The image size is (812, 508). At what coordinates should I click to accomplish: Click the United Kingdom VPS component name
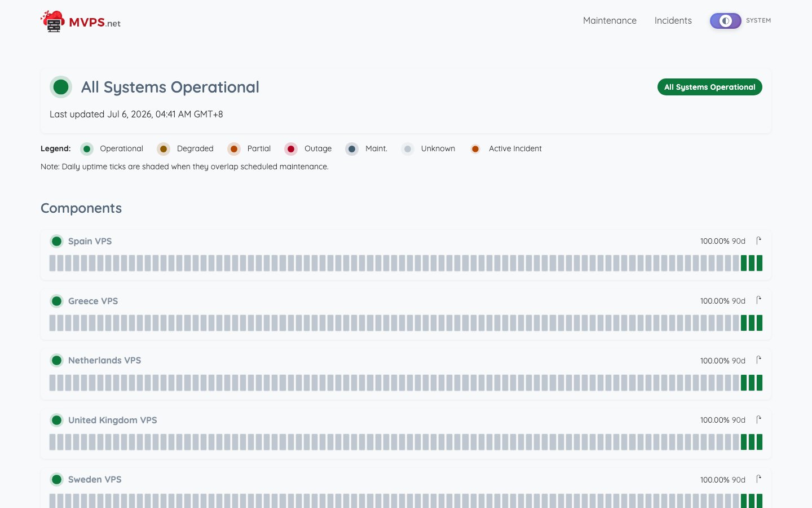(112, 420)
